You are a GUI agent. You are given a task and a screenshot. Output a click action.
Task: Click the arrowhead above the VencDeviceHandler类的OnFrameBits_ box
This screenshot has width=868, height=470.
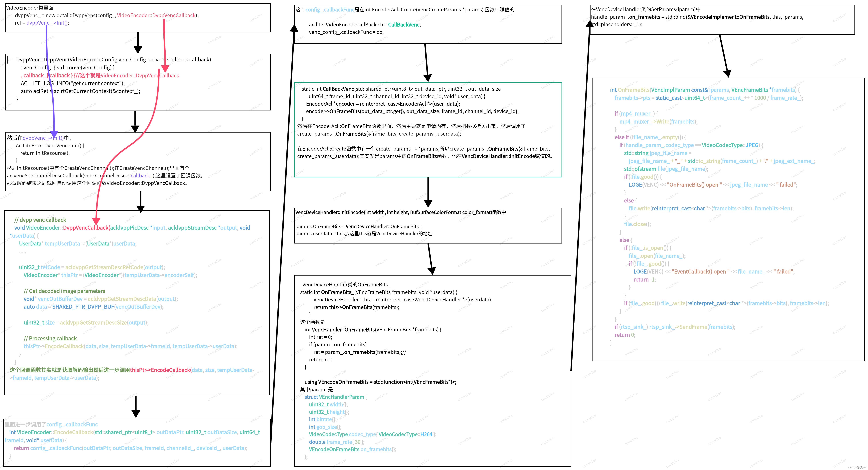click(x=432, y=271)
